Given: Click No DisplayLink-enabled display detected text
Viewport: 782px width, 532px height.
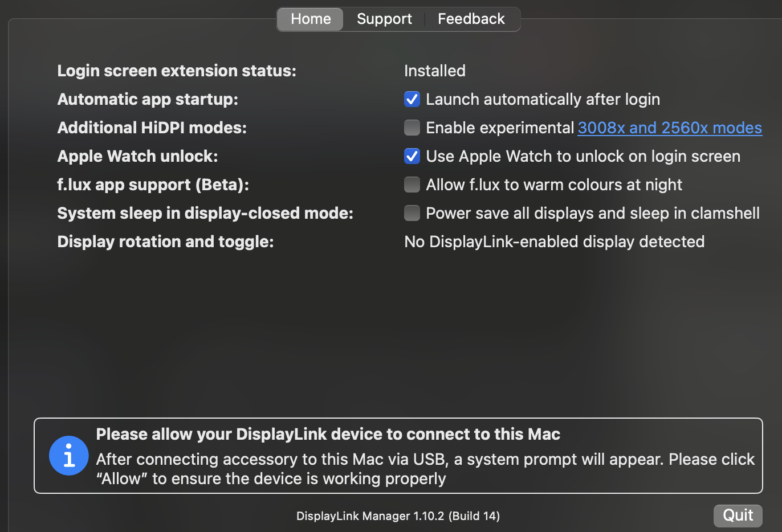Looking at the screenshot, I should (x=554, y=242).
